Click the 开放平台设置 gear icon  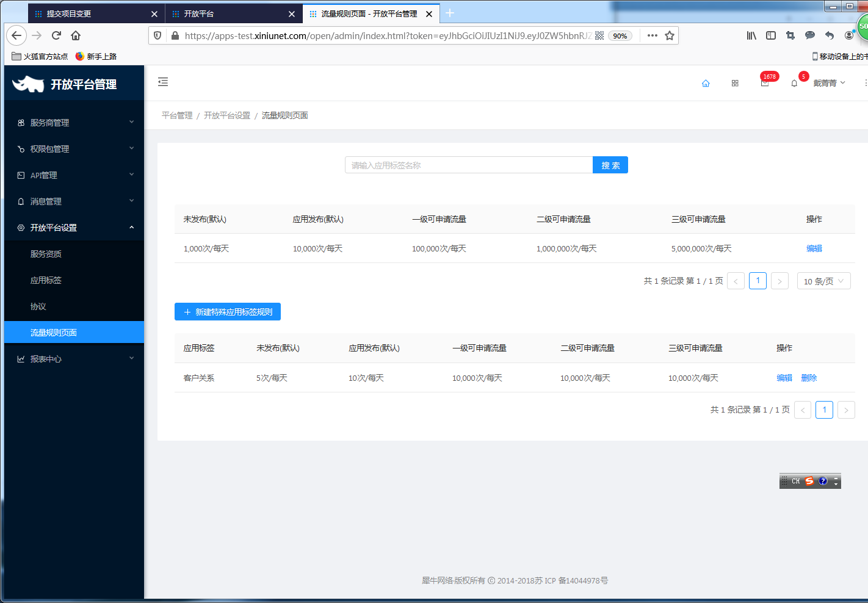[x=21, y=228]
